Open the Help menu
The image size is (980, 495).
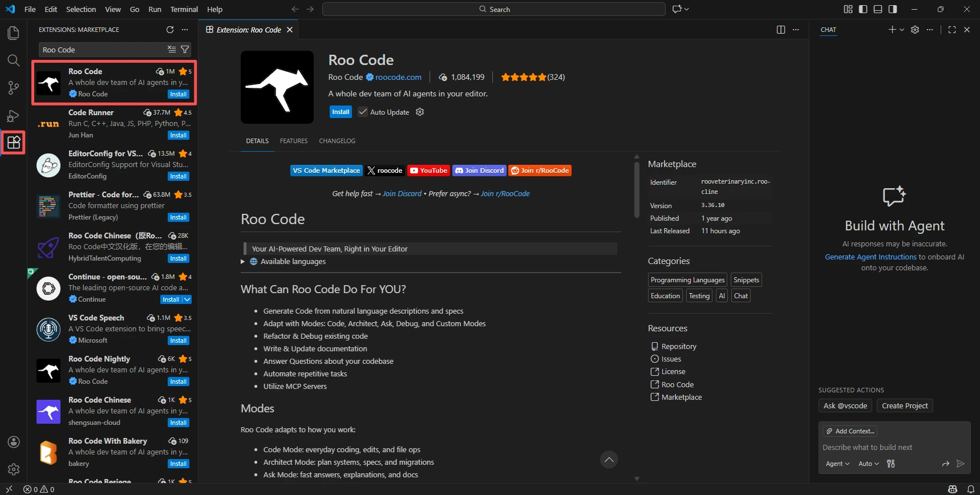214,9
